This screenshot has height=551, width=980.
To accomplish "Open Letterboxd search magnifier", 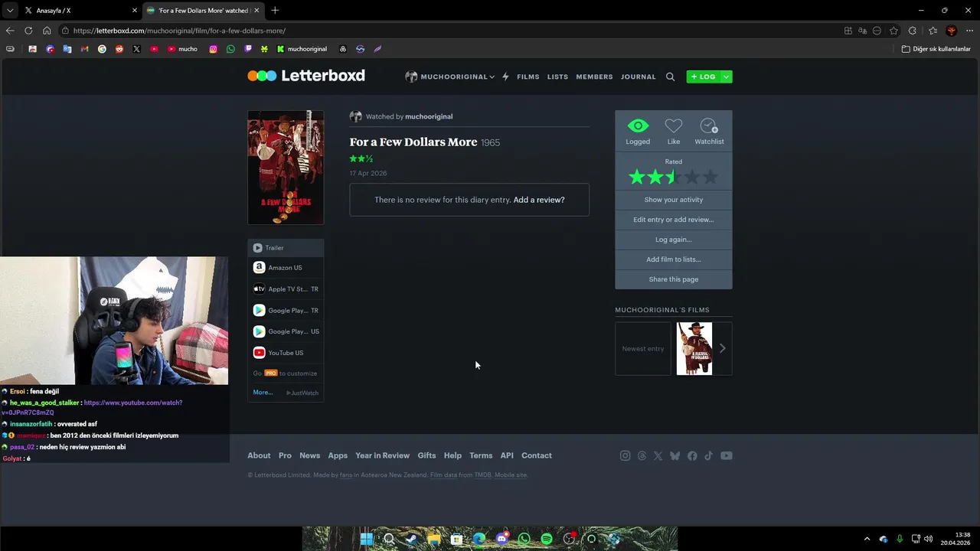I will pyautogui.click(x=671, y=77).
